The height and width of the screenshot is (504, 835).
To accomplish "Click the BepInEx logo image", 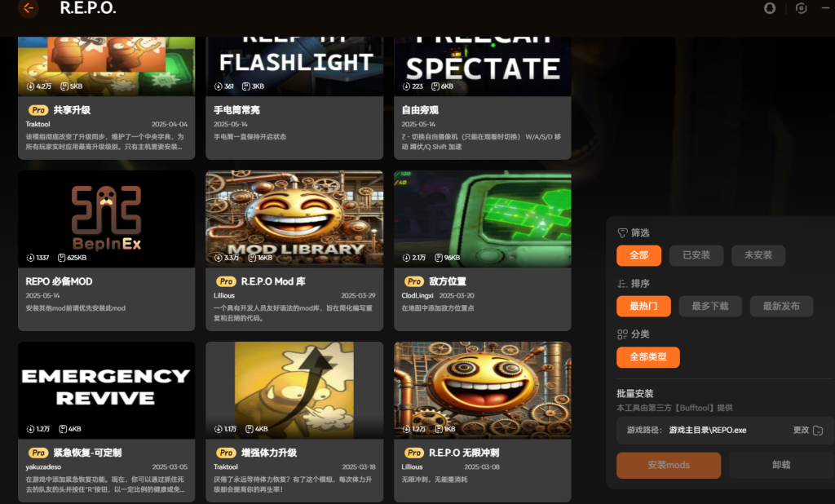I will (x=107, y=219).
